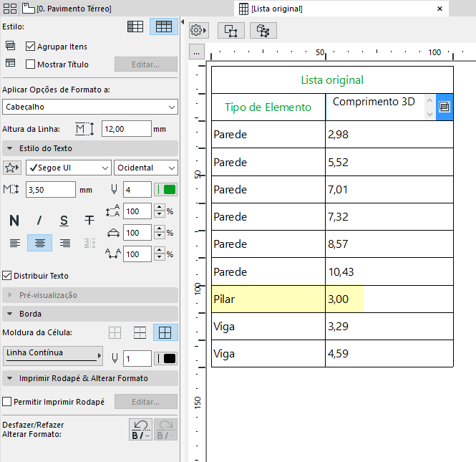
Task: Select the full grid table style icon
Action: [x=164, y=27]
